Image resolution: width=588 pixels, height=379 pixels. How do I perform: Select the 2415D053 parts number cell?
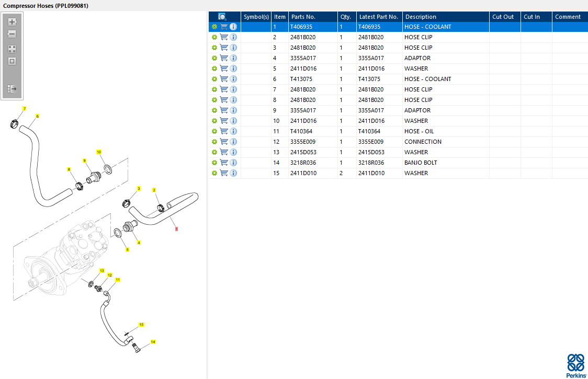click(313, 152)
